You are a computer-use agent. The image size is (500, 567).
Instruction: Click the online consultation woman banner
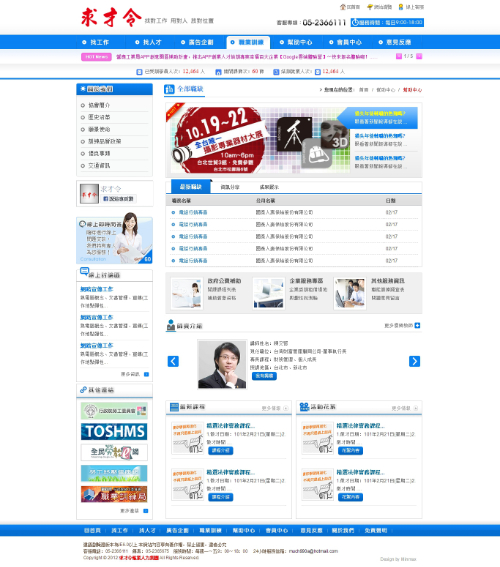pyautogui.click(x=114, y=239)
